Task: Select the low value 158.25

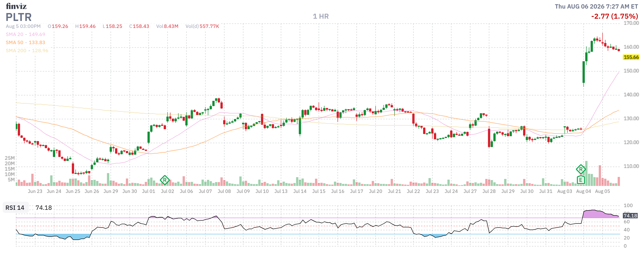Action: (114, 26)
